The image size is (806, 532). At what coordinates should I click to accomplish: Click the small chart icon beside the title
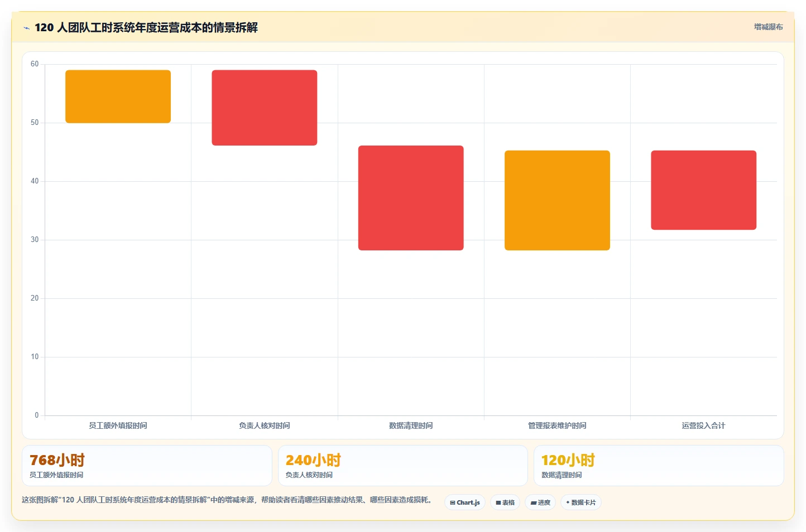26,28
